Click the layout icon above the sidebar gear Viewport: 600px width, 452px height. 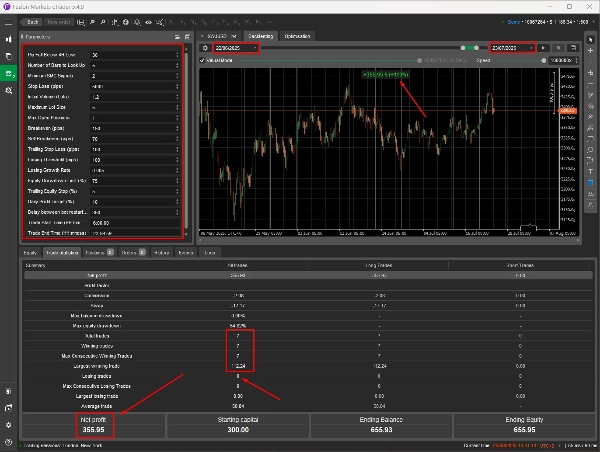[x=8, y=408]
